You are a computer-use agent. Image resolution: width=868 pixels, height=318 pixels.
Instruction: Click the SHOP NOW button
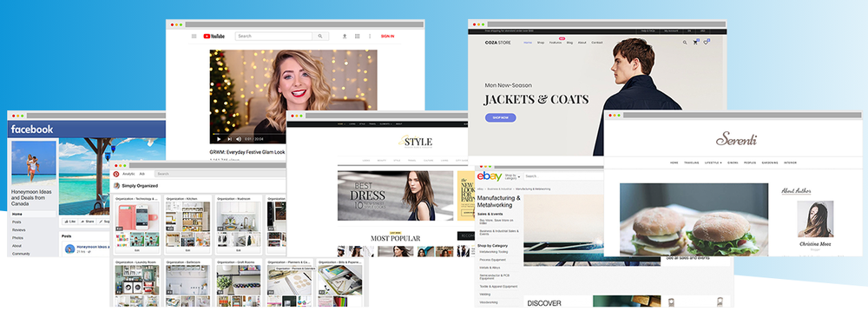pos(501,117)
